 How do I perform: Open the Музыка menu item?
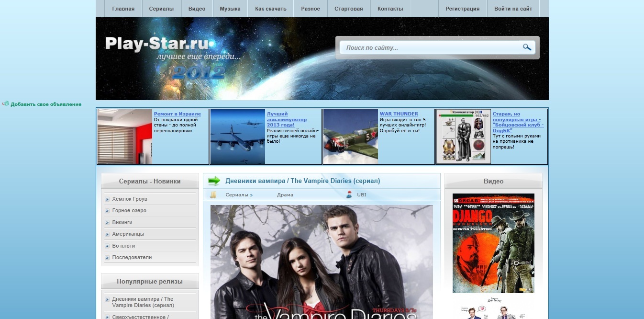coord(230,9)
